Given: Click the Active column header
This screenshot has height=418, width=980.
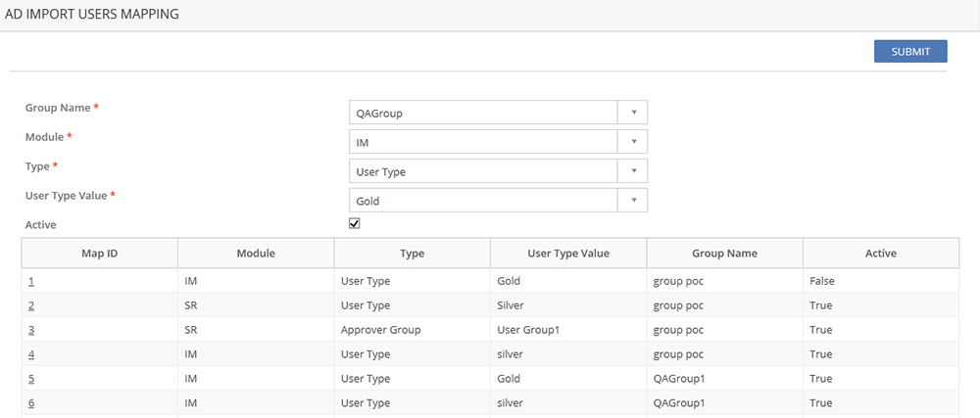Looking at the screenshot, I should pyautogui.click(x=881, y=254).
